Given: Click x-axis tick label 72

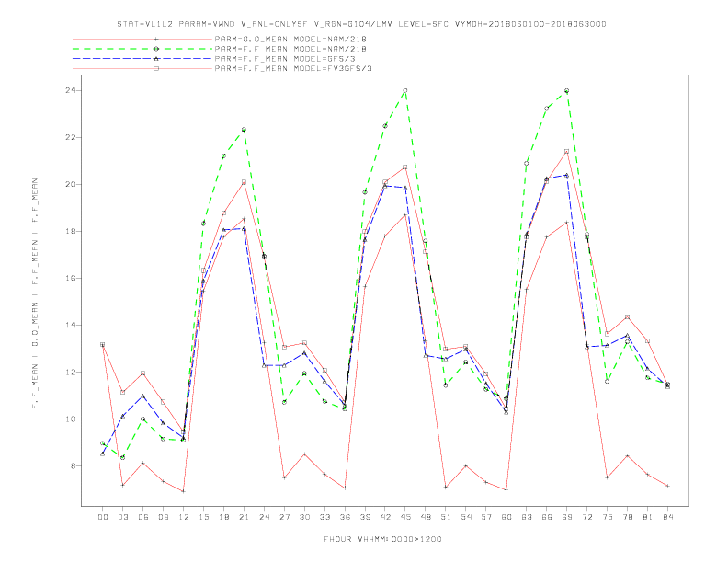Looking at the screenshot, I should click(x=586, y=517).
